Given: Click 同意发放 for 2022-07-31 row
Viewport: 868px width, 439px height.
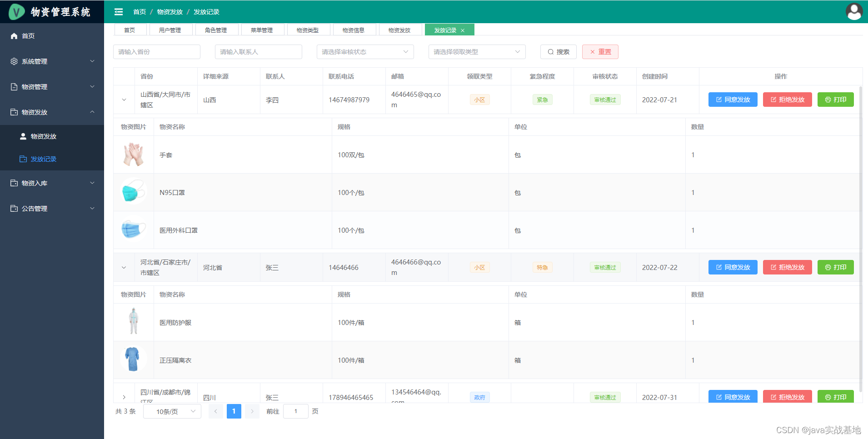Looking at the screenshot, I should point(733,396).
